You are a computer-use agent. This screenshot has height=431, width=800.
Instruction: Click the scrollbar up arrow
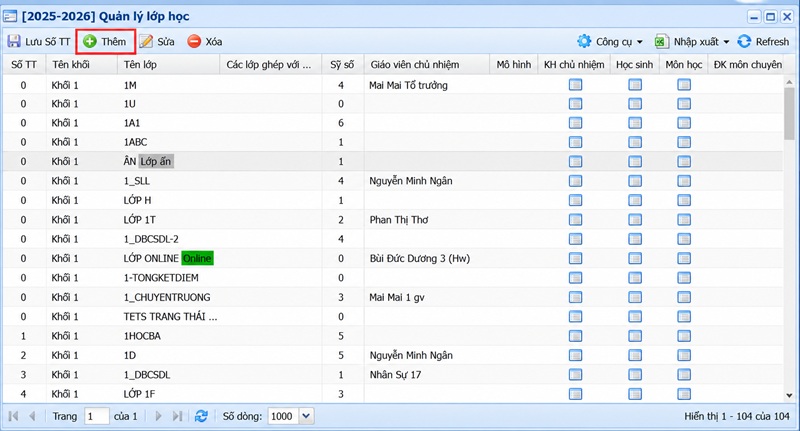point(789,82)
